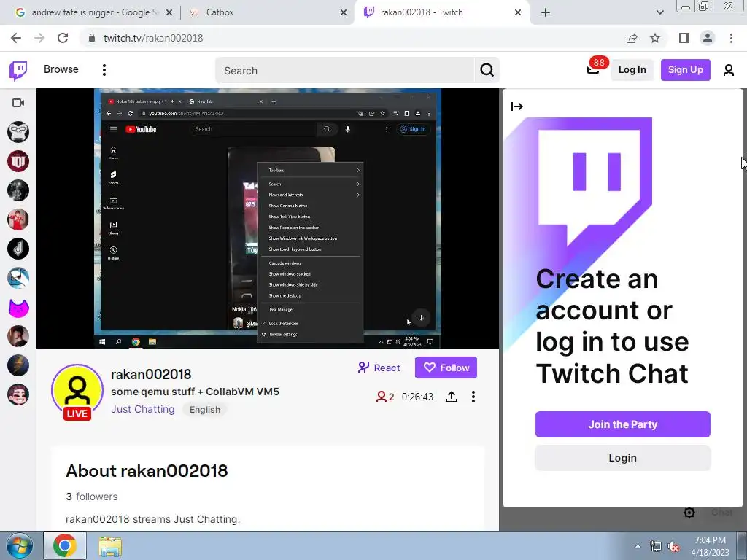Open the chat settings gear icon
This screenshot has height=560, width=747.
689,513
